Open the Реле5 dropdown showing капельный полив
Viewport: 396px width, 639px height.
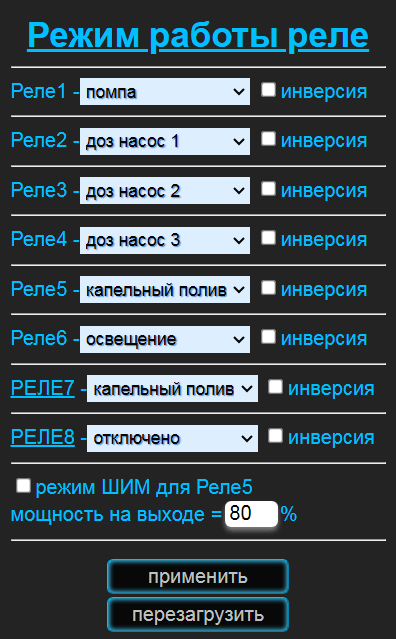[165, 290]
